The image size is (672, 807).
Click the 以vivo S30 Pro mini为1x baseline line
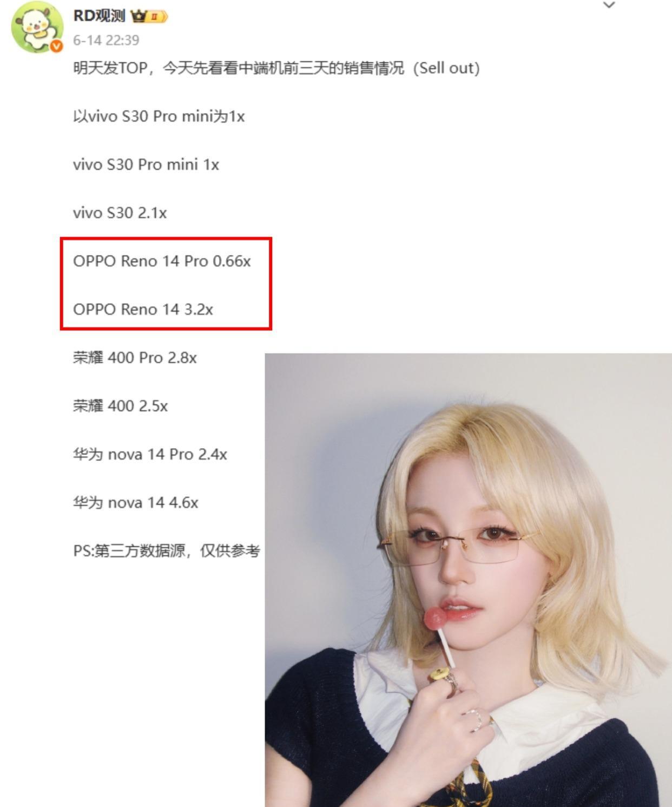coord(159,116)
